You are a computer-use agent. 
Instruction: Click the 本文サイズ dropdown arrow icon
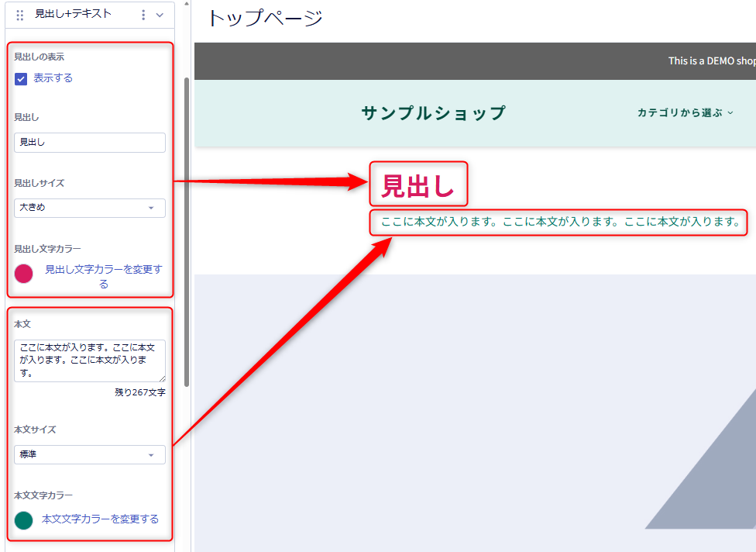click(x=151, y=455)
